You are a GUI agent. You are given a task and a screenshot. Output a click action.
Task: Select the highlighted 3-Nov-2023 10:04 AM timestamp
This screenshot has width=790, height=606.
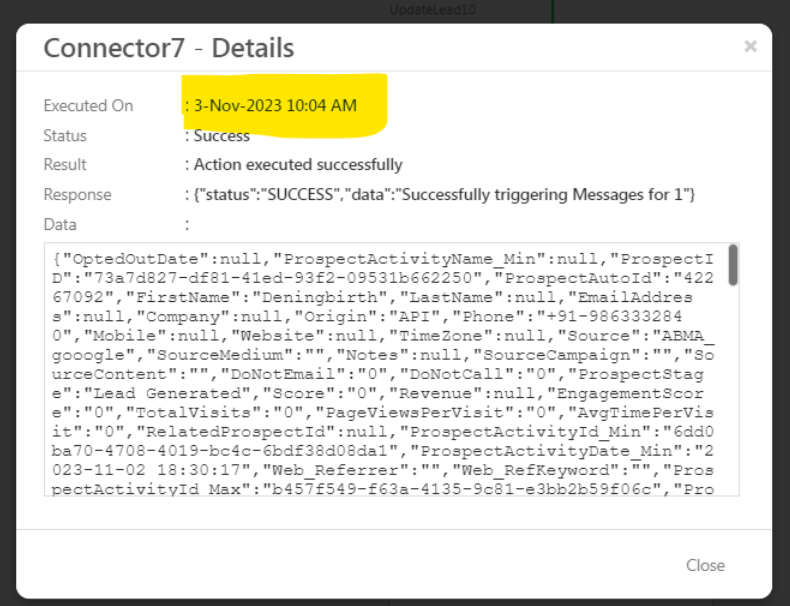click(x=275, y=106)
